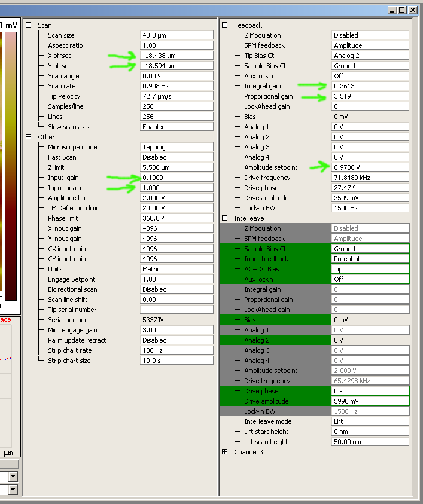This screenshot has width=423, height=504.
Task: Maximize the parameter window
Action: (x=402, y=10)
